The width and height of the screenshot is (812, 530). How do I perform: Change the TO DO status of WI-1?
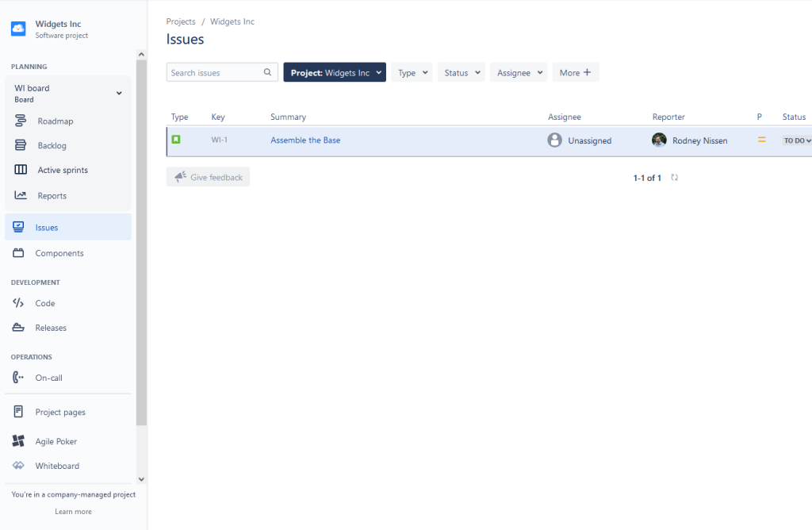[x=796, y=140]
